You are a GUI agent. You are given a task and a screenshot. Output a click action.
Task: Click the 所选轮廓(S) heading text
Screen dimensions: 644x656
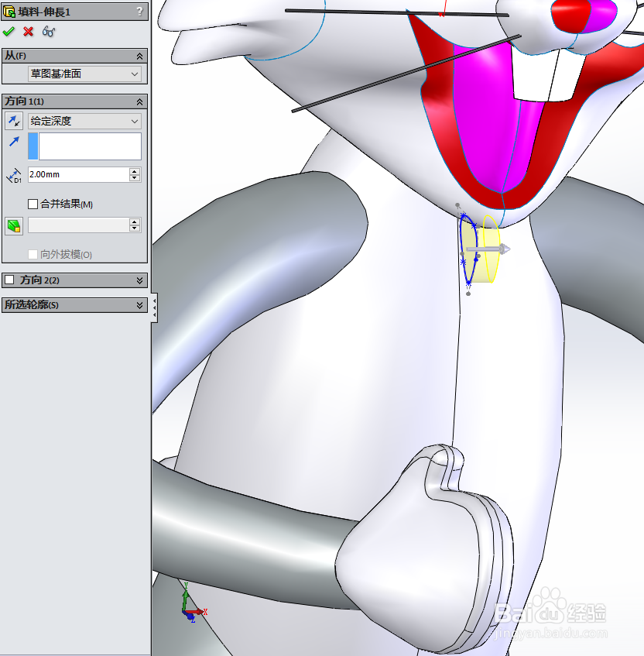(x=32, y=305)
